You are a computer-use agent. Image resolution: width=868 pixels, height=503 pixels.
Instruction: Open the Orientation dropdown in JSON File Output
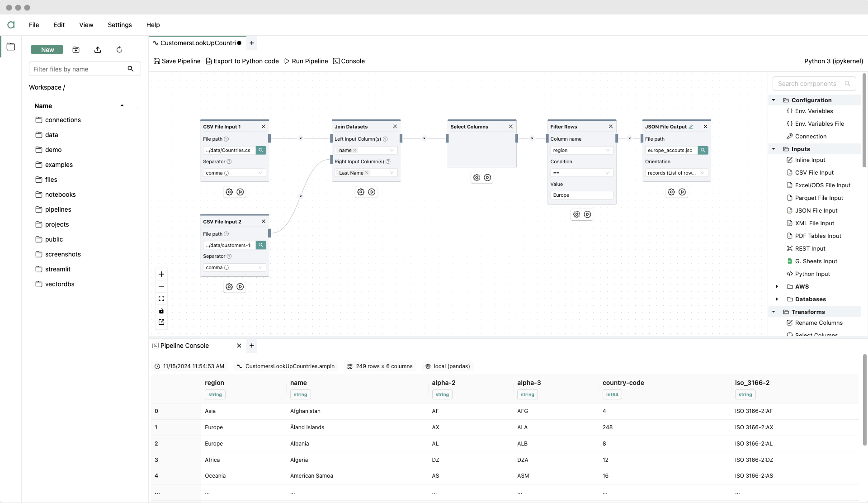click(676, 173)
